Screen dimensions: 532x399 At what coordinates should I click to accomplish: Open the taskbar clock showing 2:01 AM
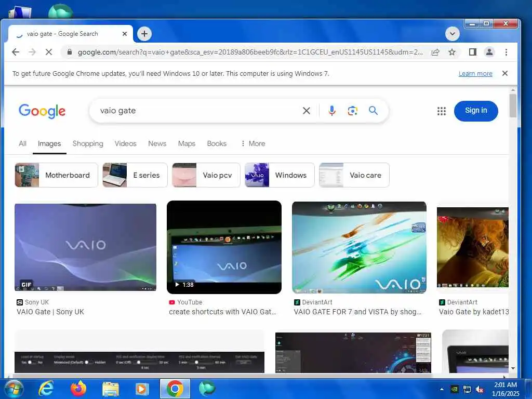tap(506, 389)
